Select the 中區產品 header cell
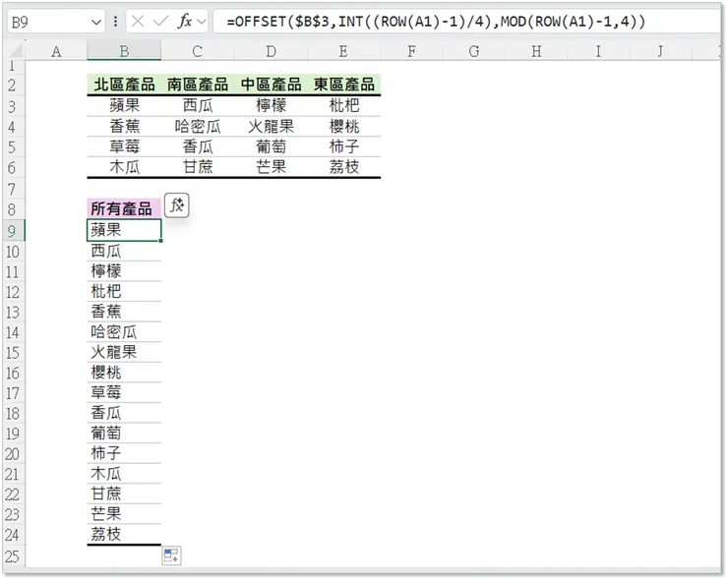728x580 pixels. coord(271,85)
